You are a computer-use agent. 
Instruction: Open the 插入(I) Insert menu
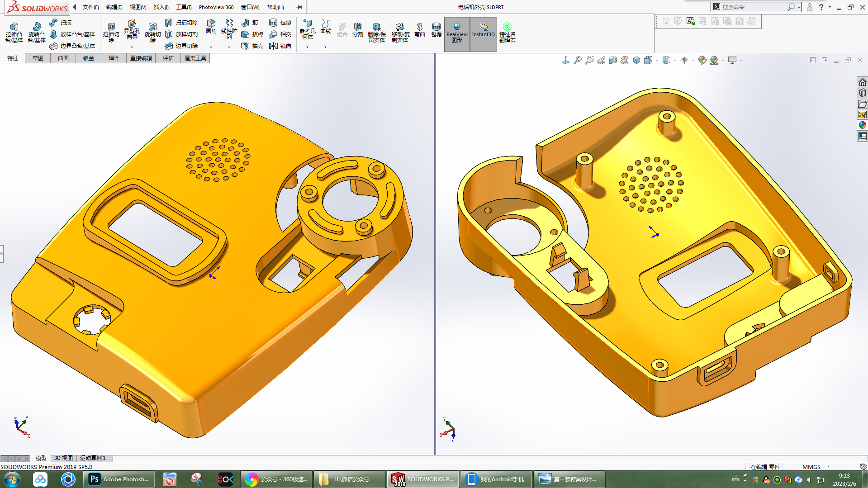pyautogui.click(x=161, y=7)
